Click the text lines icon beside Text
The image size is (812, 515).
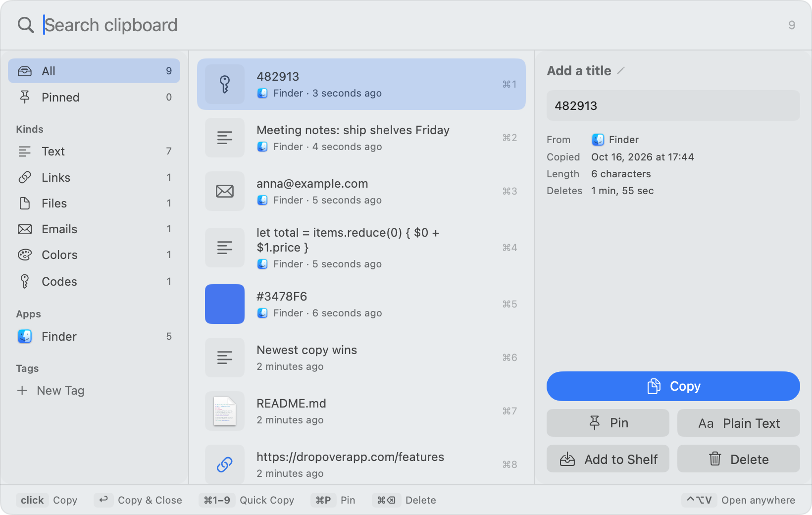tap(25, 152)
